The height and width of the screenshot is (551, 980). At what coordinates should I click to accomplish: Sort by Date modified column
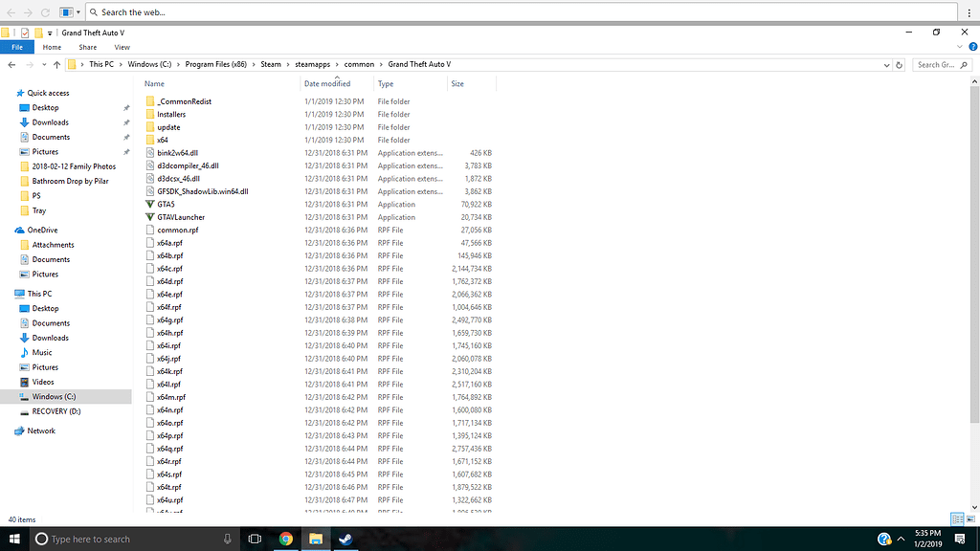pyautogui.click(x=327, y=84)
